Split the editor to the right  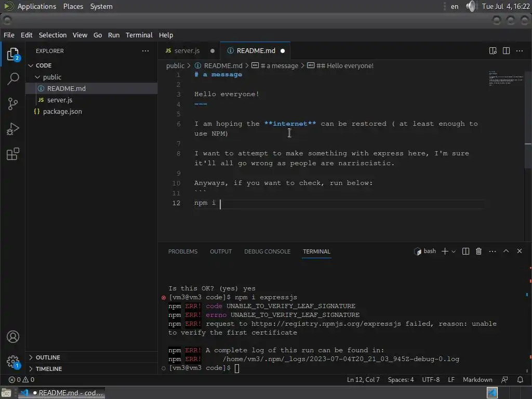pos(506,51)
